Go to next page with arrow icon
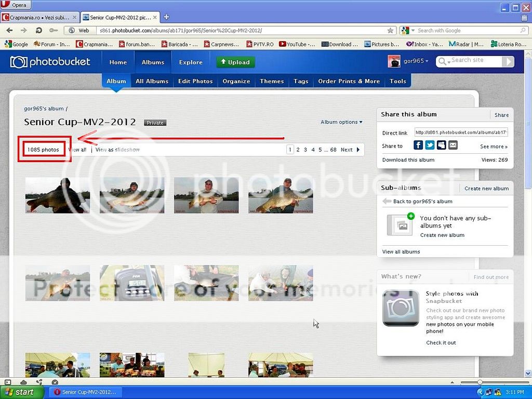The image size is (532, 399). 358,150
